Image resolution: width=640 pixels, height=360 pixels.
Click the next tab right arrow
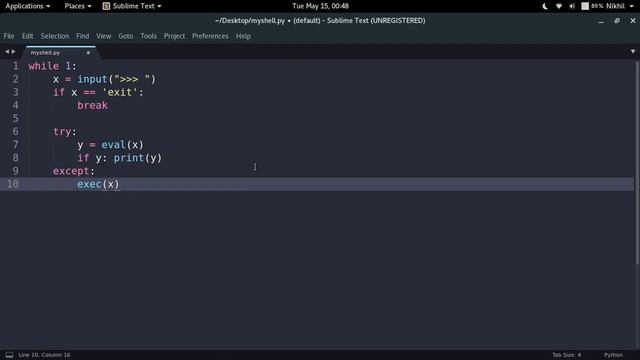pyautogui.click(x=13, y=51)
